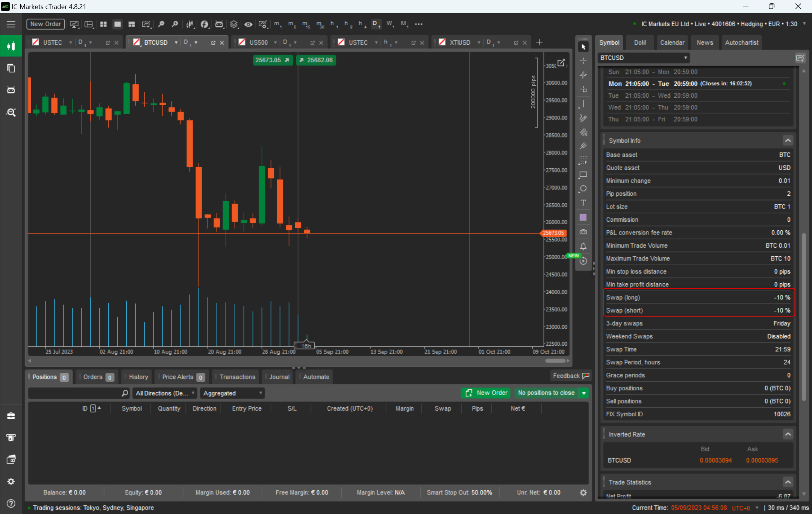Open the Analyze section in left sidebar

[x=11, y=112]
